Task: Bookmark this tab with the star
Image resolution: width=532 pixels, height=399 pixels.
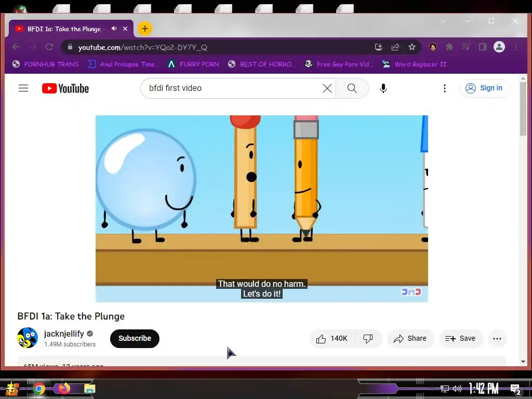Action: 412,47
